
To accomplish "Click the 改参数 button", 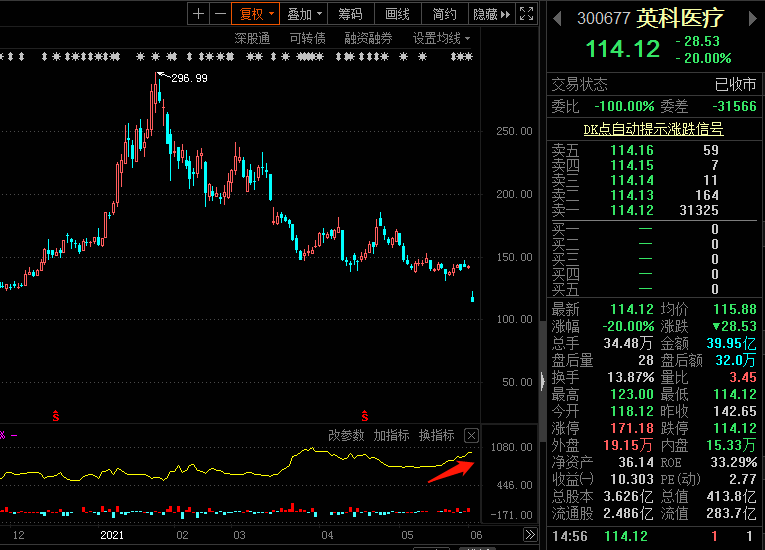I will tap(347, 436).
